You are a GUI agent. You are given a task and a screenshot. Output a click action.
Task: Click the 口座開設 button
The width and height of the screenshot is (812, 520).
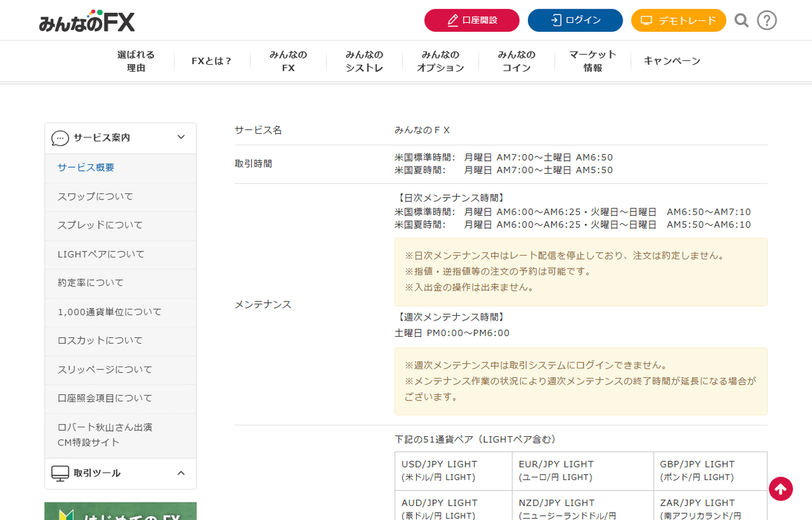[472, 20]
